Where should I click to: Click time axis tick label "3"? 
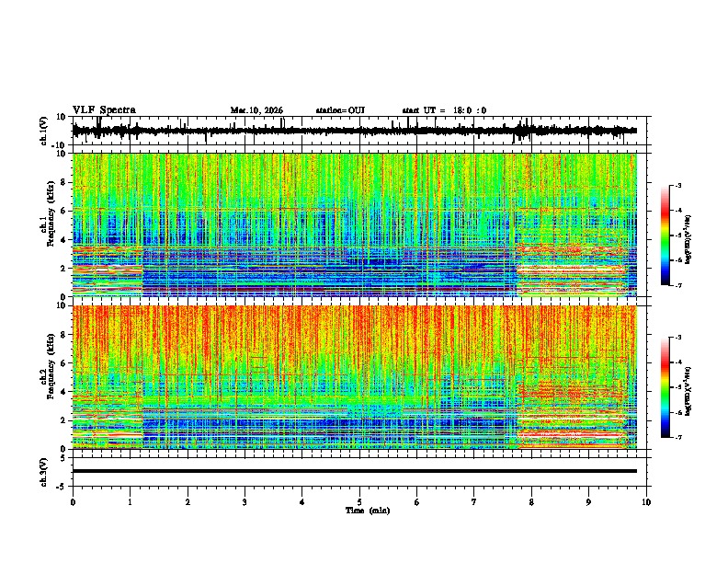click(245, 502)
